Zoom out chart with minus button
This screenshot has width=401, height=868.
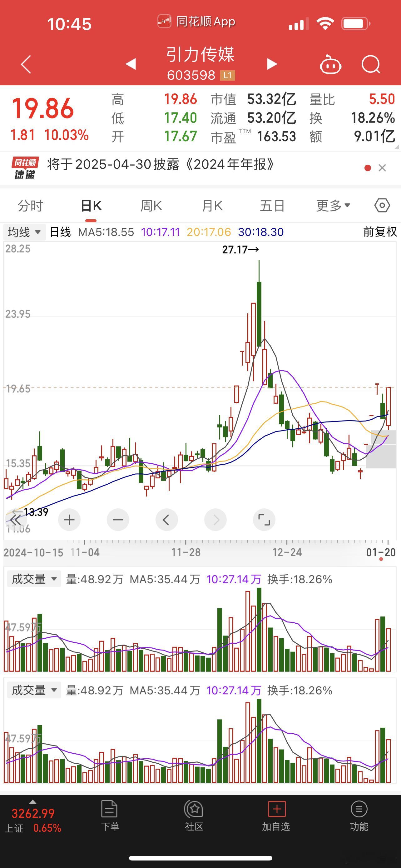click(x=118, y=520)
